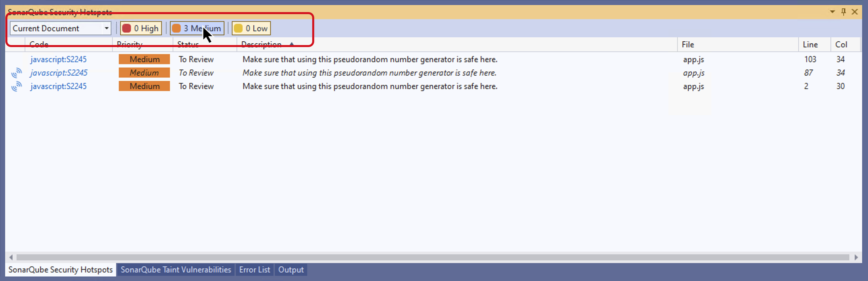Click the yellow Low severity color indicator
Viewport: 868px width, 281px height.
tap(238, 28)
